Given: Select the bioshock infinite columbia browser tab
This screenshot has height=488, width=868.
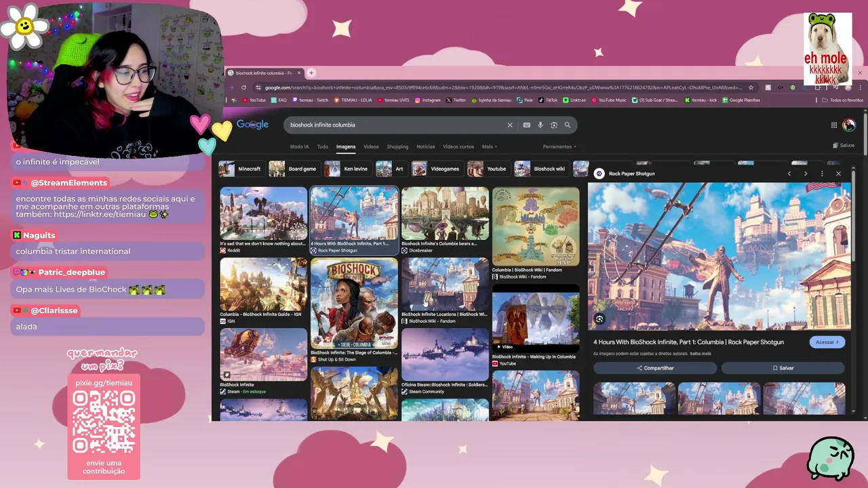Looking at the screenshot, I should point(264,73).
